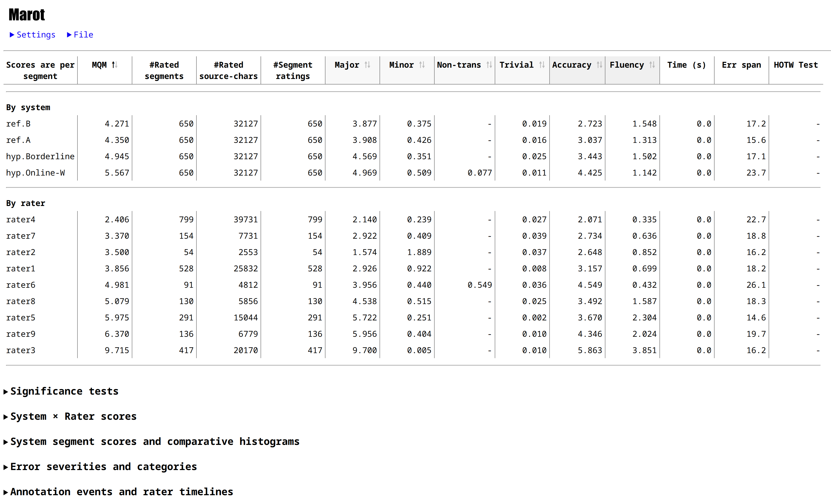Click the rater4 row
831x504 pixels.
click(21, 219)
